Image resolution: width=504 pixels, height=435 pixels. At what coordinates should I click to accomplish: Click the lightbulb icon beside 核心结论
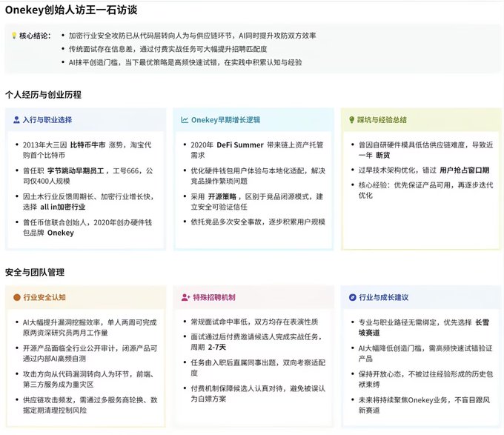tap(14, 36)
